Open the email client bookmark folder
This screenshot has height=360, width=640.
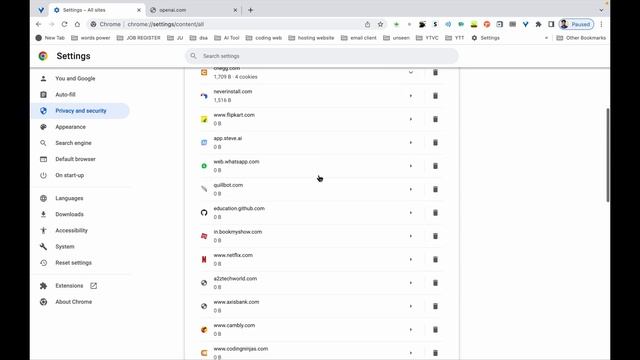[x=358, y=38]
